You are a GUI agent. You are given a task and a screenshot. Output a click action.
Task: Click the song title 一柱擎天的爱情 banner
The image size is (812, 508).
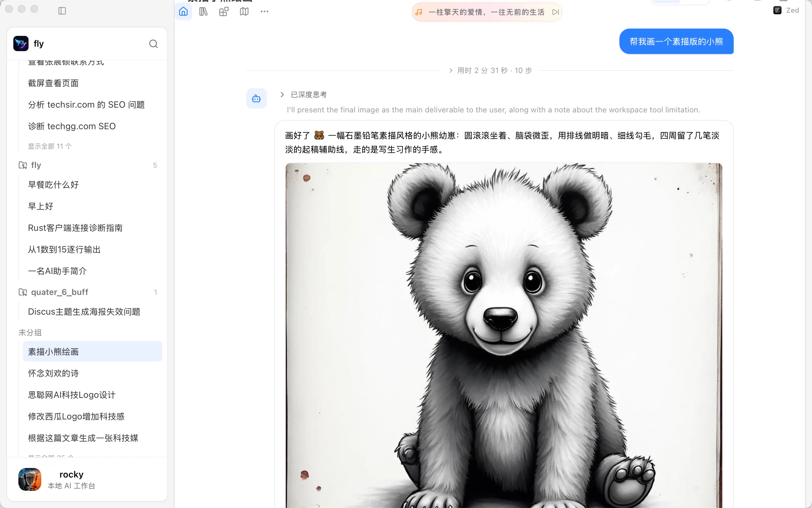(x=487, y=12)
